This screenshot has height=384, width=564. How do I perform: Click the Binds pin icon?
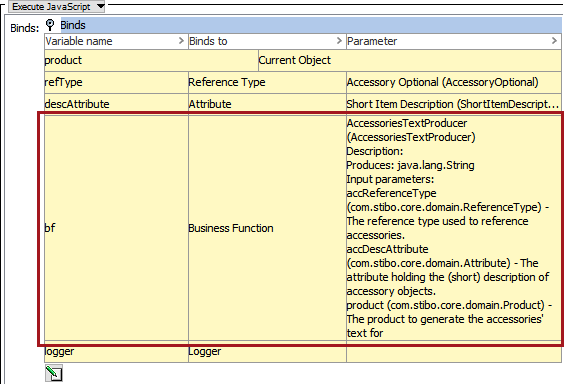[x=50, y=25]
